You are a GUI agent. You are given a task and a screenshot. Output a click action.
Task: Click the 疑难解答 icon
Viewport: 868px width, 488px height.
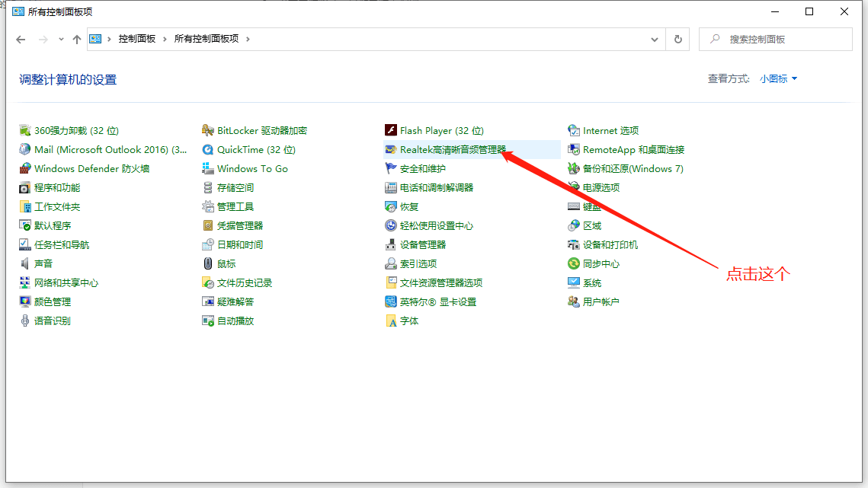tap(207, 301)
